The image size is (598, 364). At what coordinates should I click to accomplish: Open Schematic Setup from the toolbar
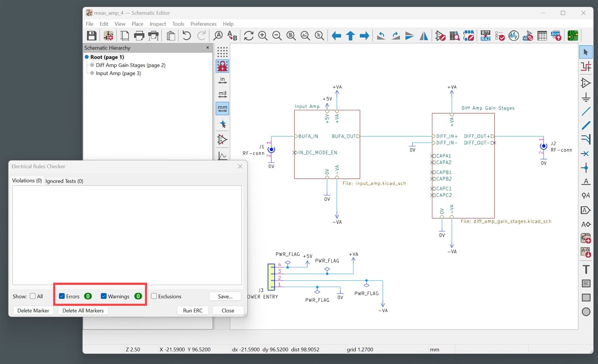pyautogui.click(x=108, y=36)
